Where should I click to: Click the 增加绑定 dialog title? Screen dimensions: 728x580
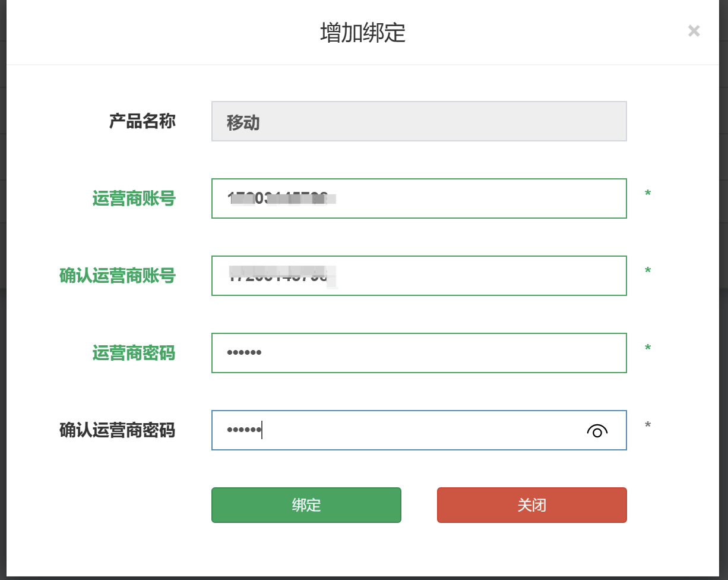(x=363, y=33)
